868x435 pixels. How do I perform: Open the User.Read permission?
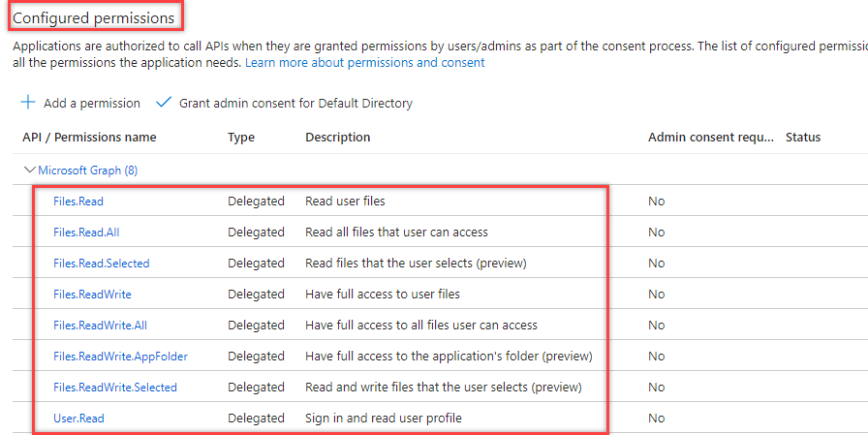click(x=78, y=419)
